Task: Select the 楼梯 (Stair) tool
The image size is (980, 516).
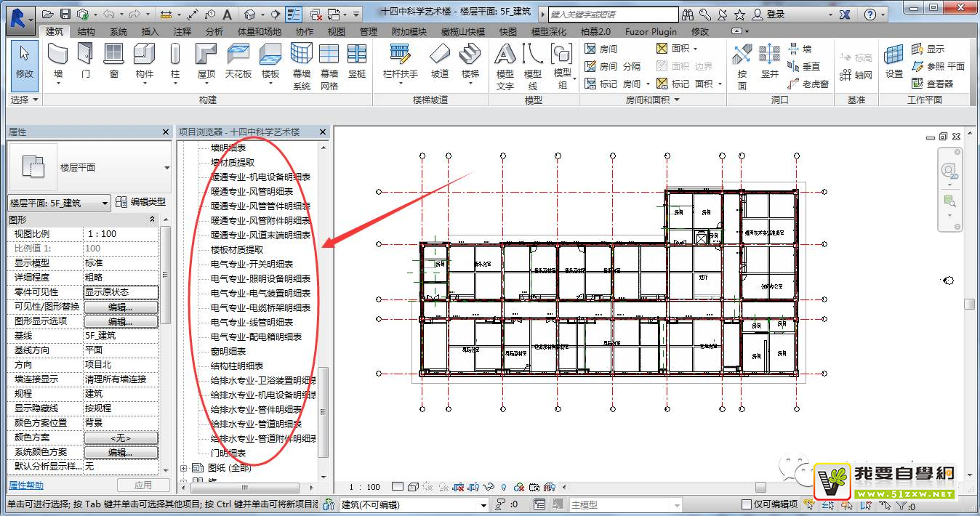Action: pyautogui.click(x=470, y=61)
